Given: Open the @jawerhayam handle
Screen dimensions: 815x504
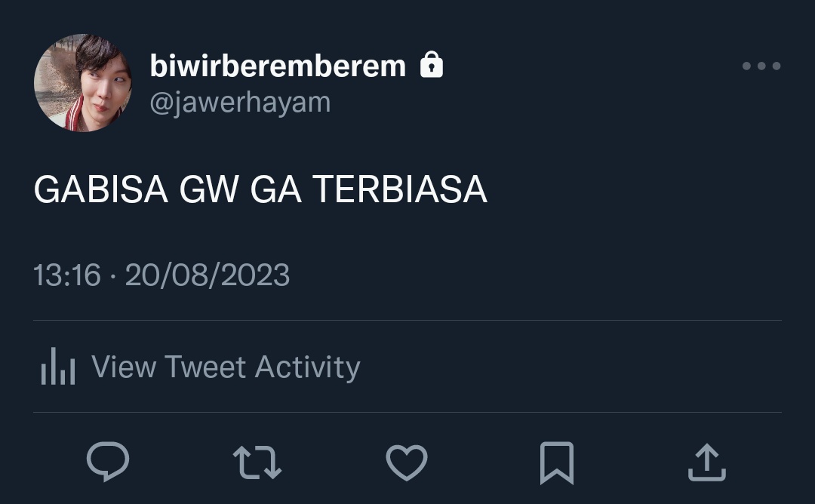Looking at the screenshot, I should click(240, 103).
